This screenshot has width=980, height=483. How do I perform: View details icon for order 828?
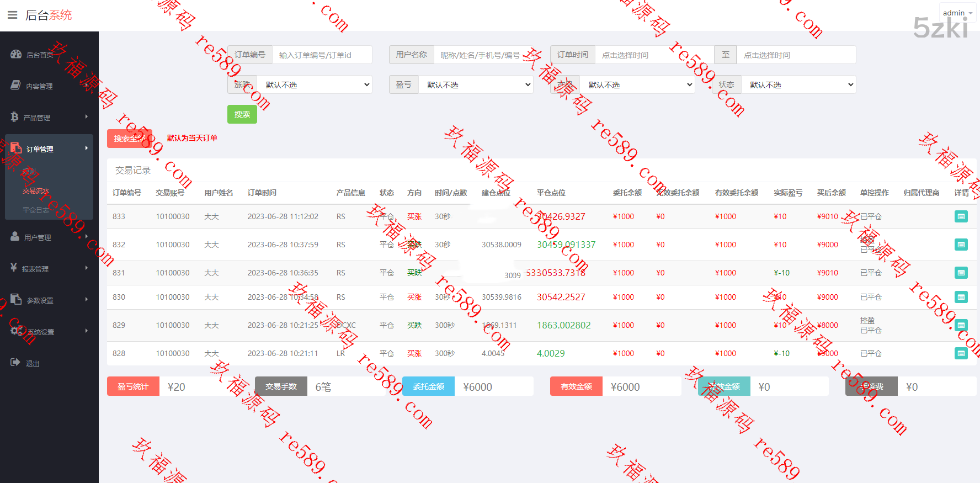[961, 353]
